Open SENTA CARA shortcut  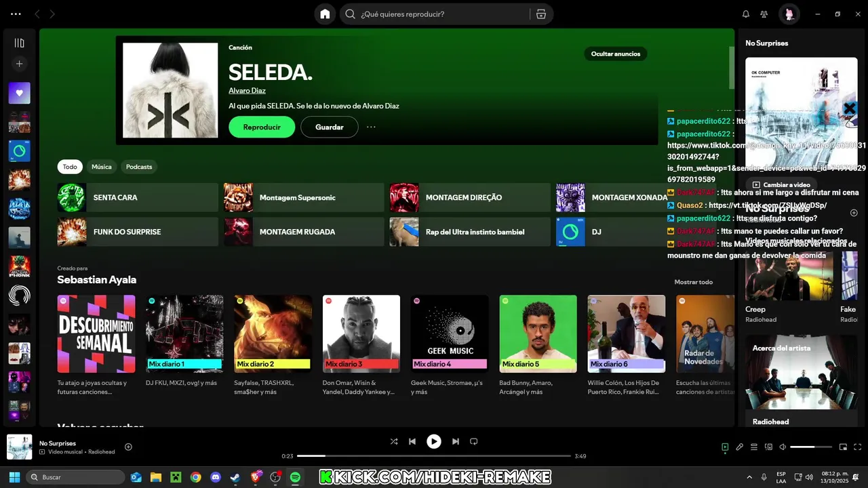point(138,197)
